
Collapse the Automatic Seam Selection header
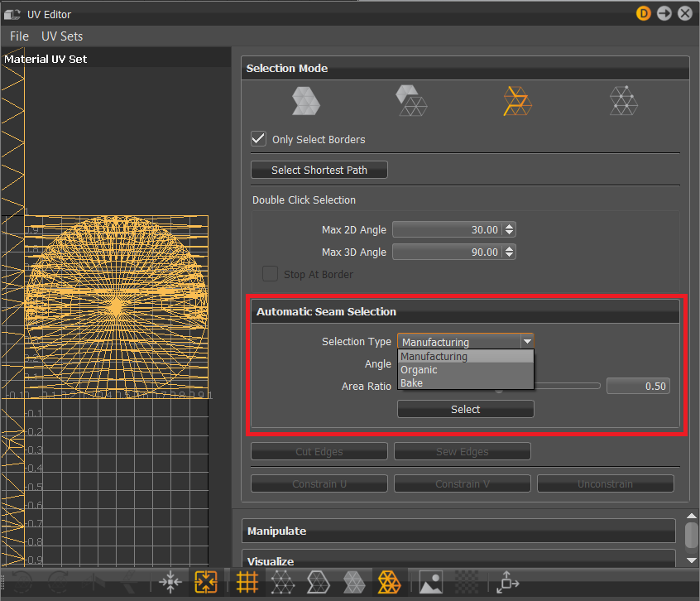(x=465, y=311)
